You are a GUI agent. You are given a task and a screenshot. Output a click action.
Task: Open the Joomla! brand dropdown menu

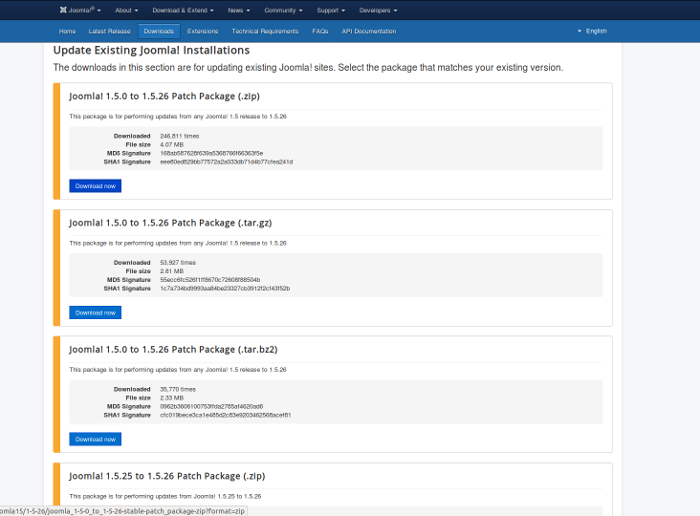click(x=80, y=10)
